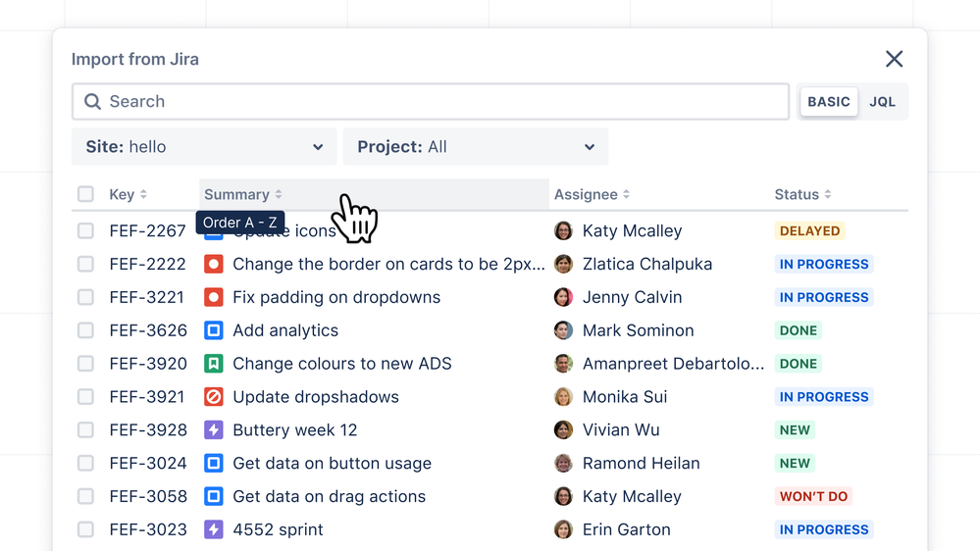Click the bug icon for FEF-2222
The width and height of the screenshot is (980, 551).
[x=214, y=265]
